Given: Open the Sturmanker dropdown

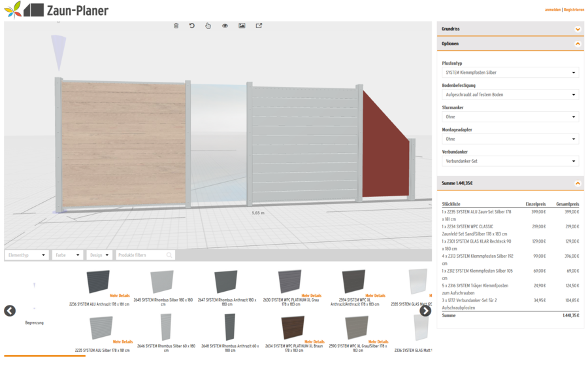Looking at the screenshot, I should coord(510,117).
